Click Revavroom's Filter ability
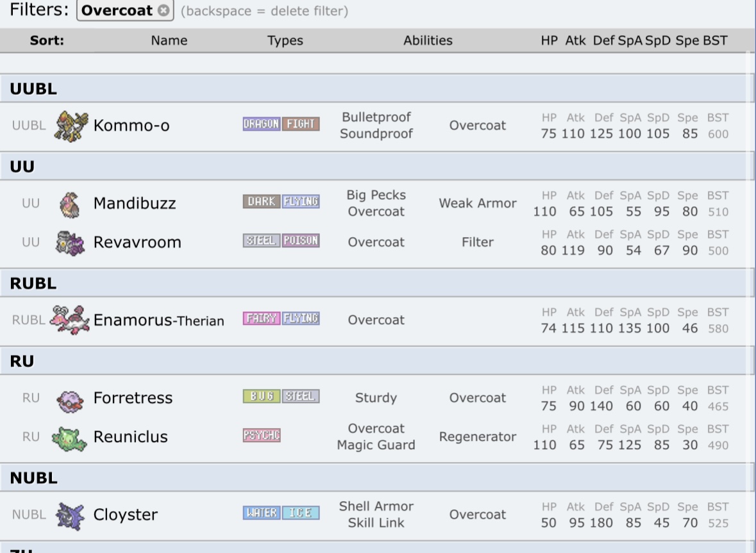756x553 pixels. click(477, 242)
